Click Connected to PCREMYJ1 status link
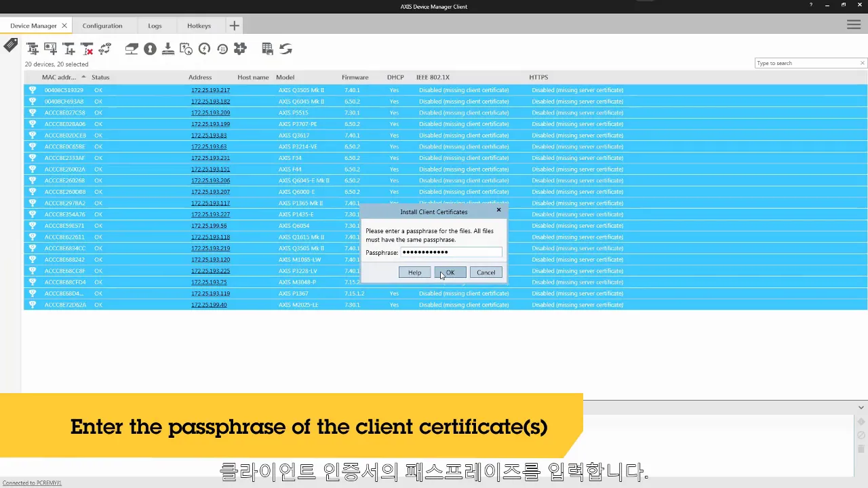868x488 pixels. pyautogui.click(x=32, y=483)
